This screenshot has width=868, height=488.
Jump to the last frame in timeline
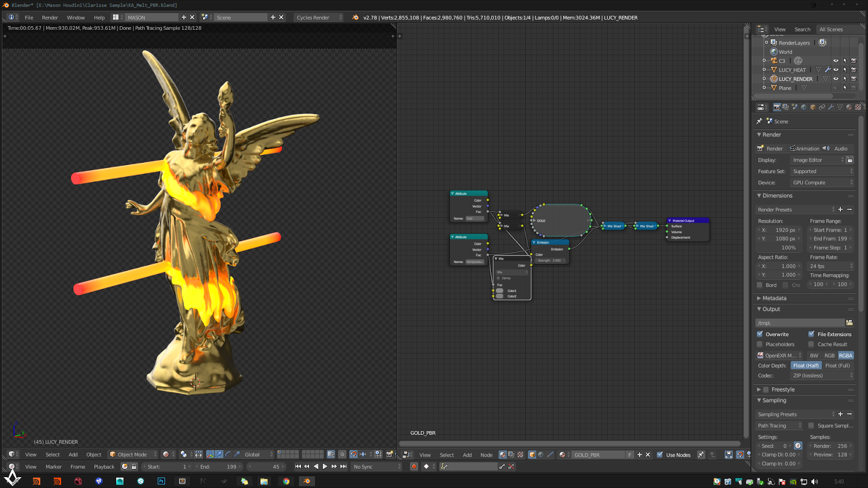click(x=343, y=466)
